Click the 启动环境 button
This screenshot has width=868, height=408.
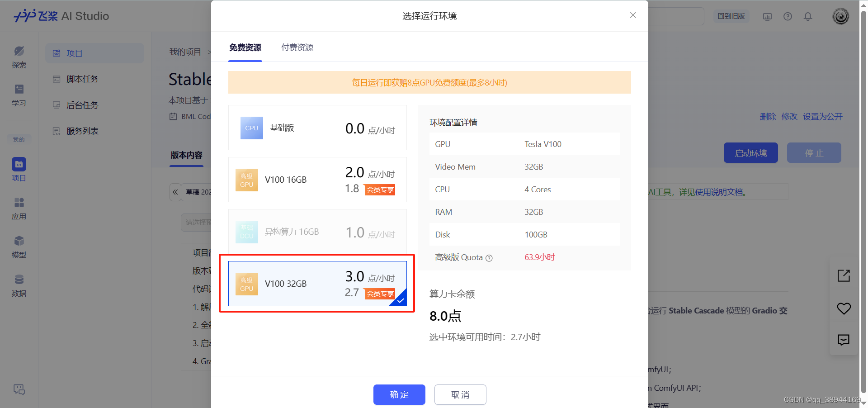[750, 153]
